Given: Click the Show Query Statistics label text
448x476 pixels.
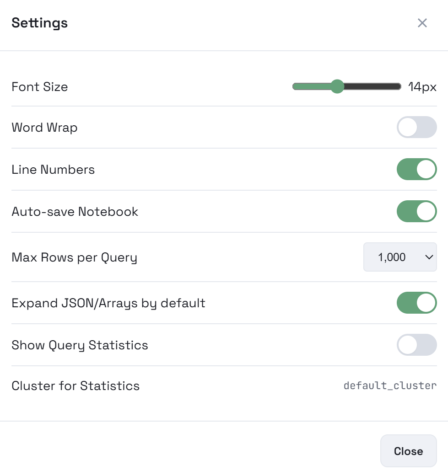Looking at the screenshot, I should point(80,345).
